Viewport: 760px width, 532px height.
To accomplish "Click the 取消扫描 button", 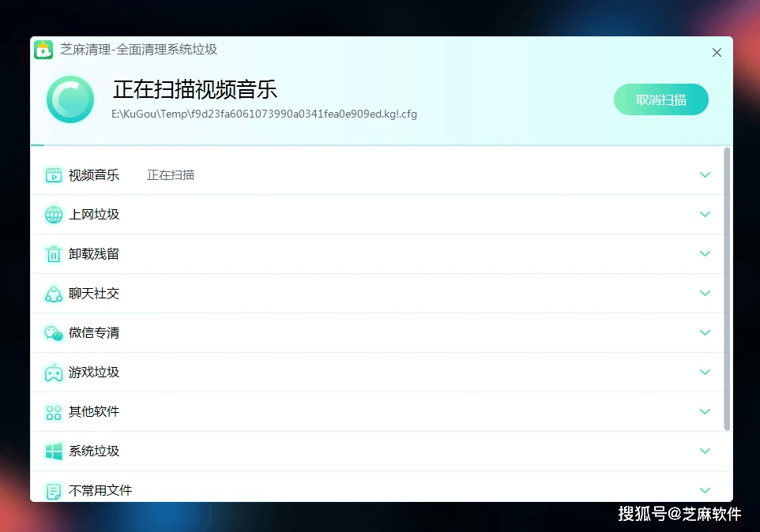I will click(661, 99).
